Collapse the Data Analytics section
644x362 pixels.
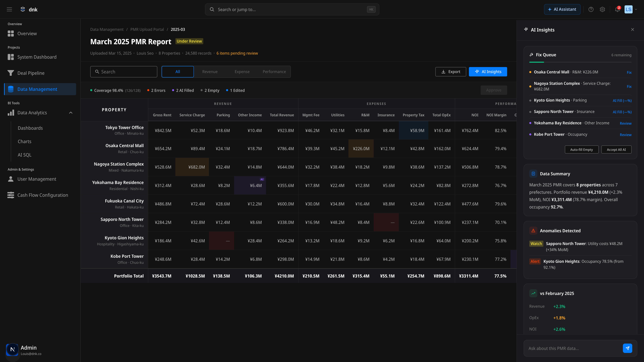click(71, 113)
